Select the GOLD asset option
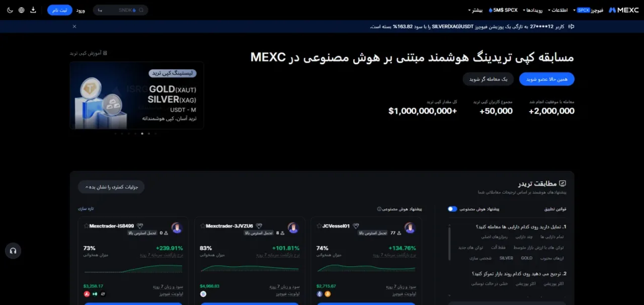This screenshot has width=644, height=305. tap(527, 258)
